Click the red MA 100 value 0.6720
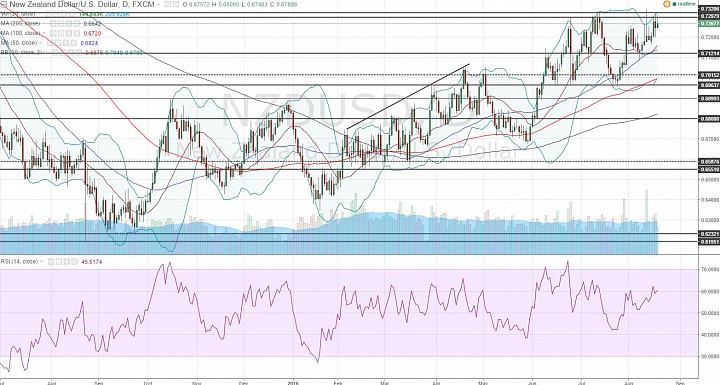The image size is (720, 385). [x=92, y=34]
